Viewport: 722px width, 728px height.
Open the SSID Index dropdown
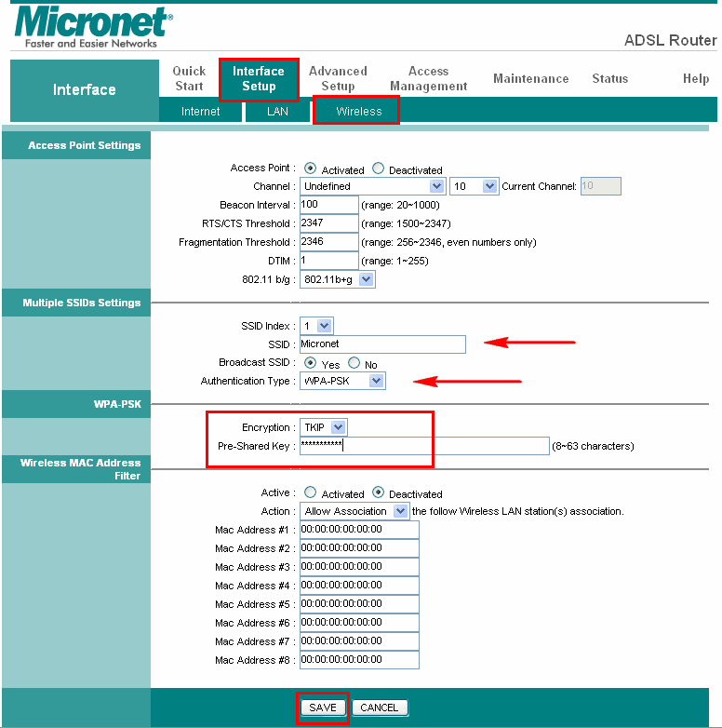coord(316,326)
